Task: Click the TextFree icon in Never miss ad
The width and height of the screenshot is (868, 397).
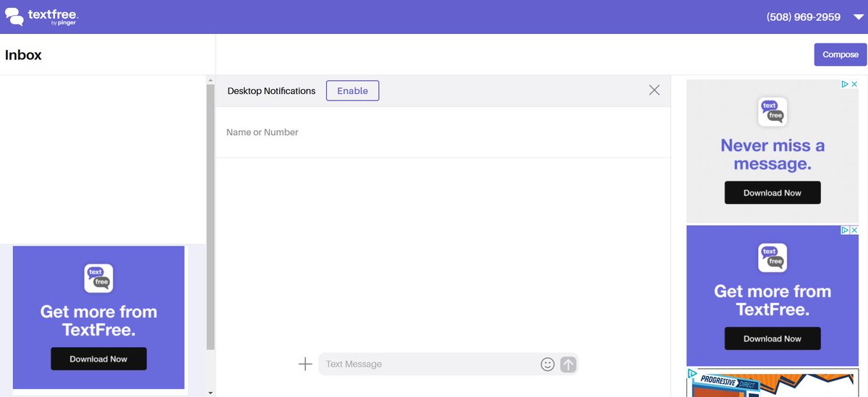Action: coord(773,112)
